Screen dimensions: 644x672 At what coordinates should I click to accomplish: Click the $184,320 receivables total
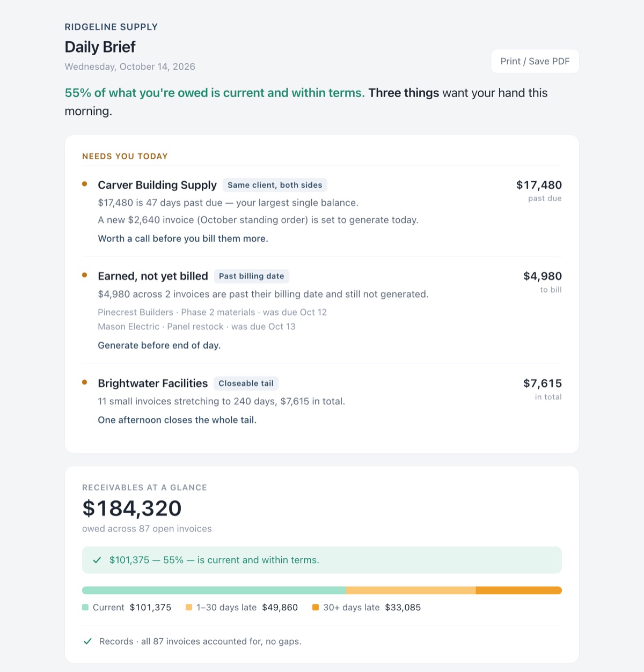click(132, 508)
